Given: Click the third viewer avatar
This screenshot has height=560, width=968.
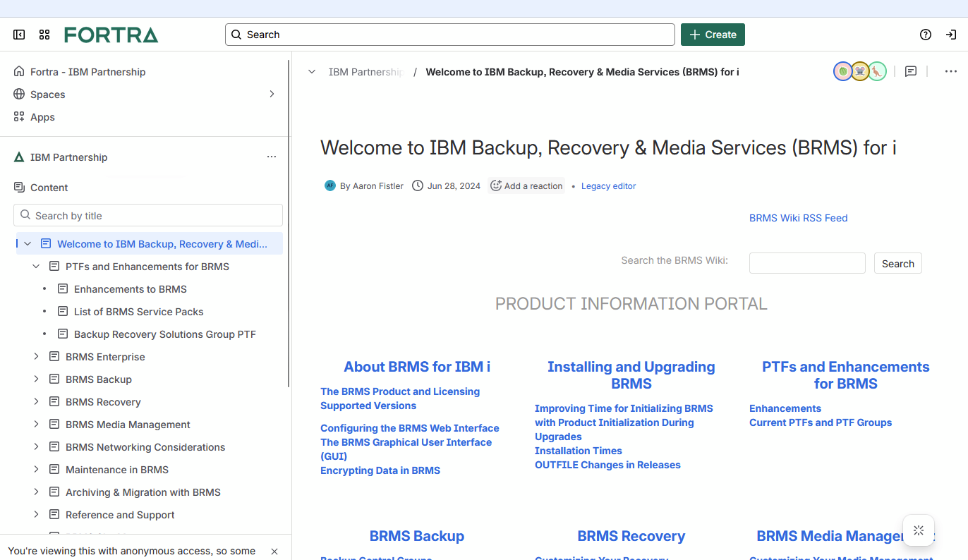Looking at the screenshot, I should point(877,71).
